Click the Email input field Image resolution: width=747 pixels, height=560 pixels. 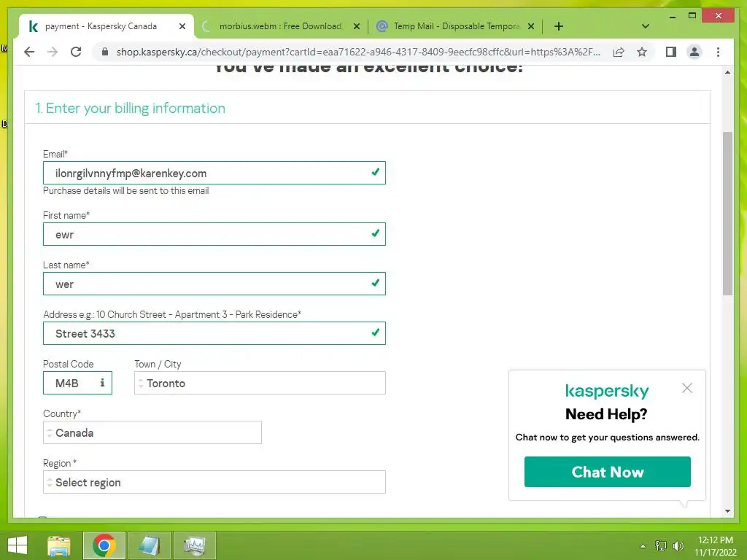point(214,173)
